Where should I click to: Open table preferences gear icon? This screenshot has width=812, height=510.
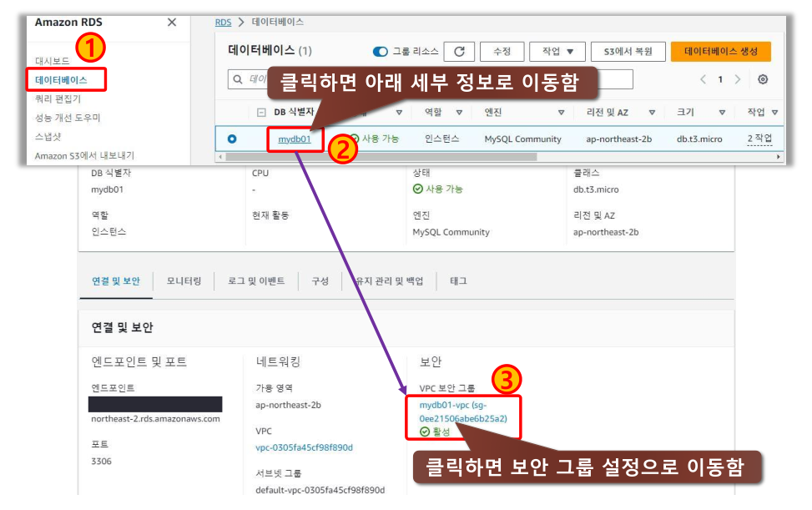pyautogui.click(x=763, y=79)
